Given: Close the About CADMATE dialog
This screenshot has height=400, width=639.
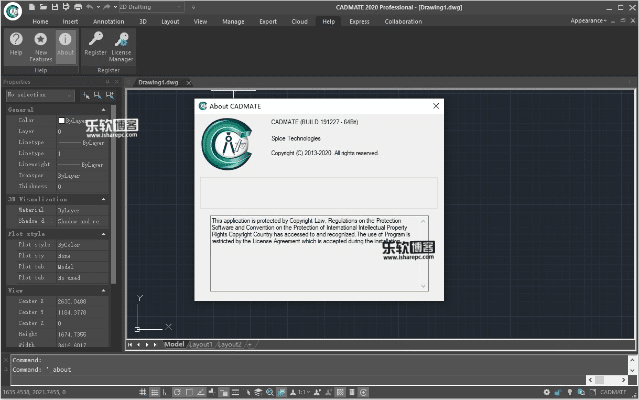Looking at the screenshot, I should coord(435,105).
